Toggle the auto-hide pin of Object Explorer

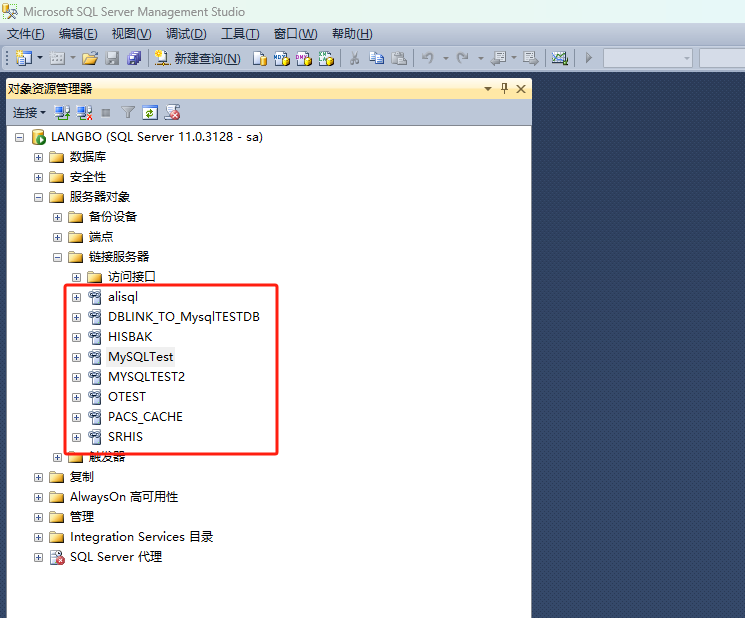pyautogui.click(x=504, y=88)
